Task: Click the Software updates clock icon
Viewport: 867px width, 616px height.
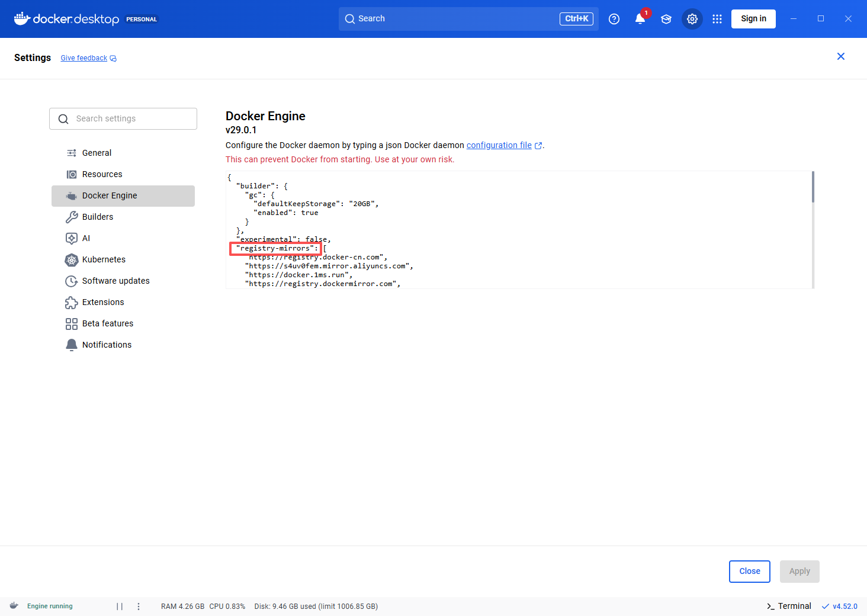Action: 72,281
